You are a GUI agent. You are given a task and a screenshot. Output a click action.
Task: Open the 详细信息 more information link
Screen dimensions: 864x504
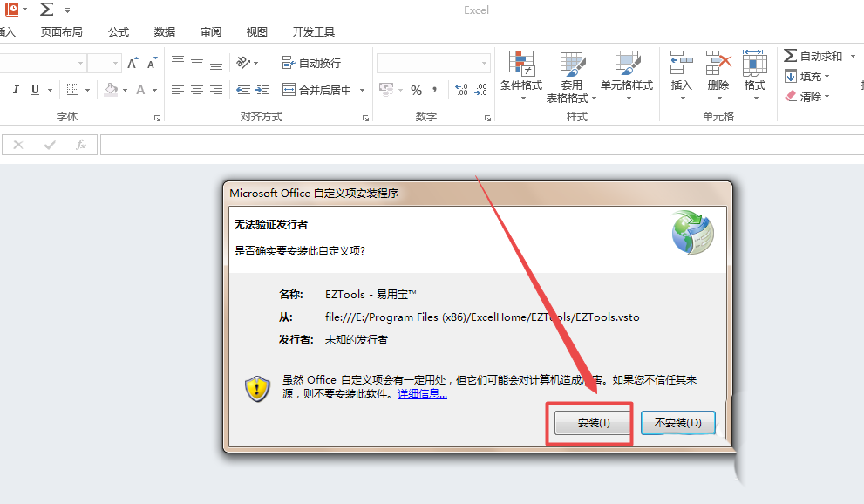point(422,394)
